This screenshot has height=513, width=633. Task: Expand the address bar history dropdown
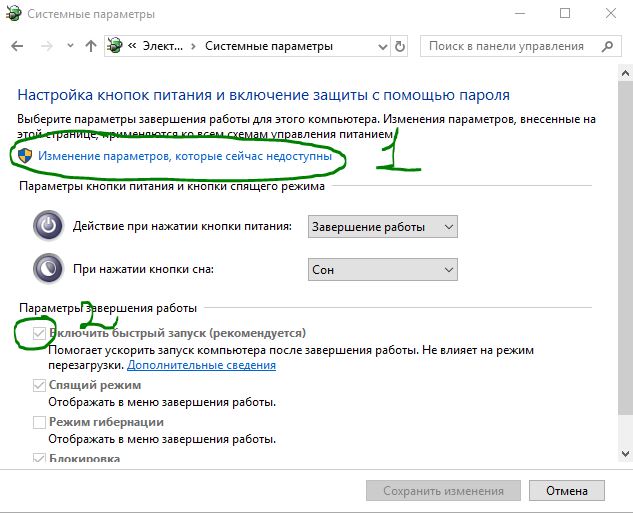382,47
